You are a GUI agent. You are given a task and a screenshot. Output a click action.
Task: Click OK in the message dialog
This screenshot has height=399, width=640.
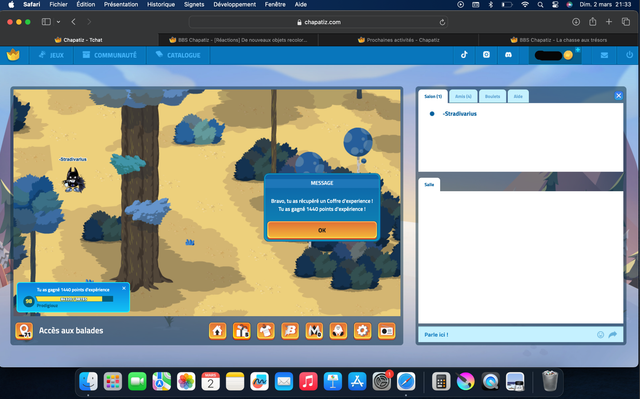pyautogui.click(x=322, y=230)
